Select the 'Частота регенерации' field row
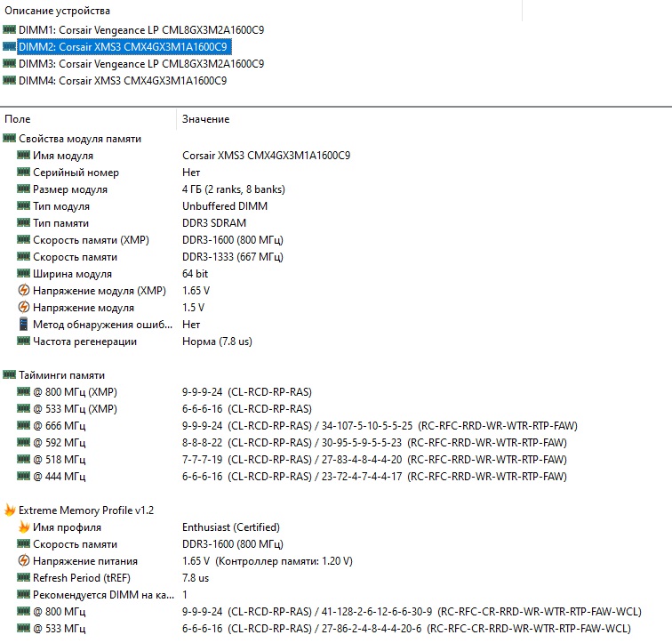This screenshot has width=672, height=643. pyautogui.click(x=84, y=342)
